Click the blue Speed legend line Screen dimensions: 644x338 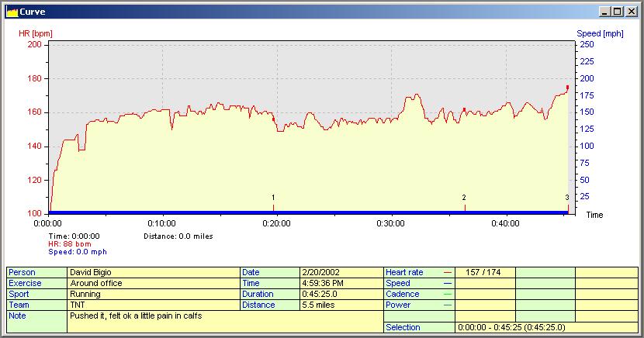click(447, 284)
